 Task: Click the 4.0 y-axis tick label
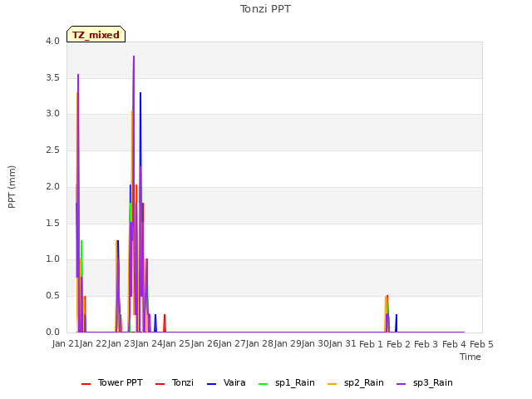[52, 41]
